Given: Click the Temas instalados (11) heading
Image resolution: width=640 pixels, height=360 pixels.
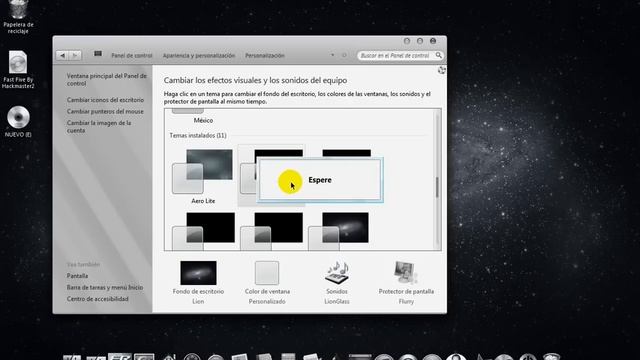Looking at the screenshot, I should [198, 136].
